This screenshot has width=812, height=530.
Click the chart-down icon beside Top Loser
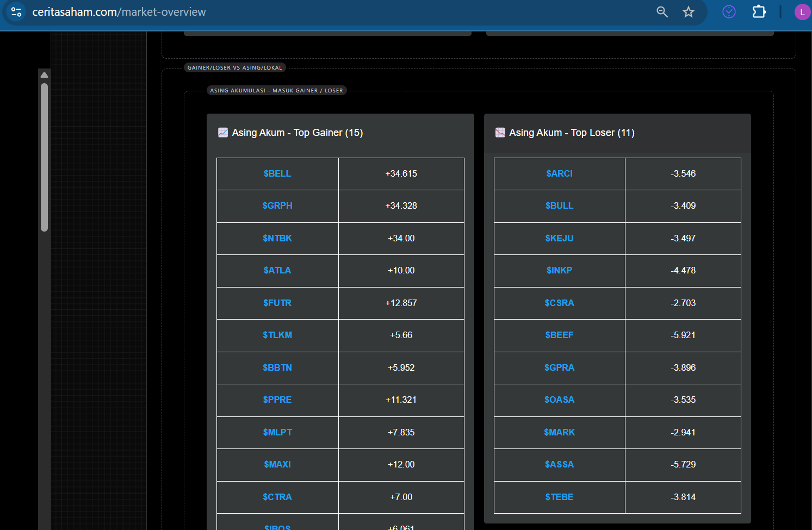click(500, 133)
